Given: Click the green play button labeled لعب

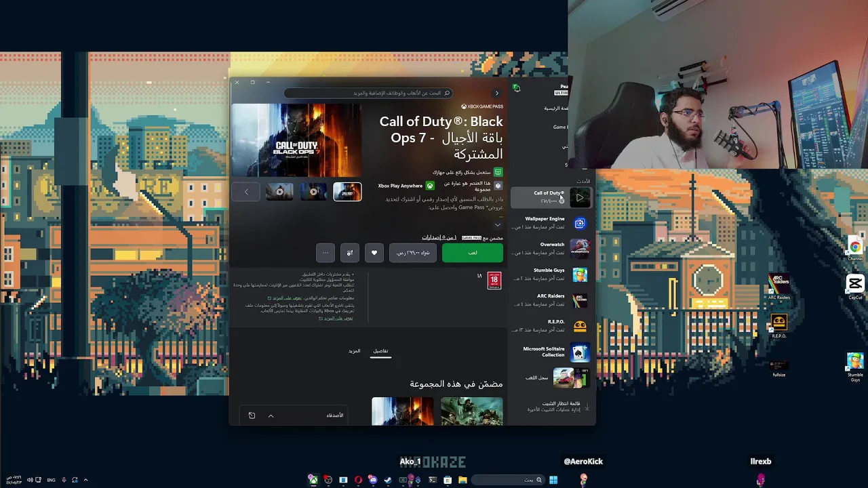Looking at the screenshot, I should (473, 253).
